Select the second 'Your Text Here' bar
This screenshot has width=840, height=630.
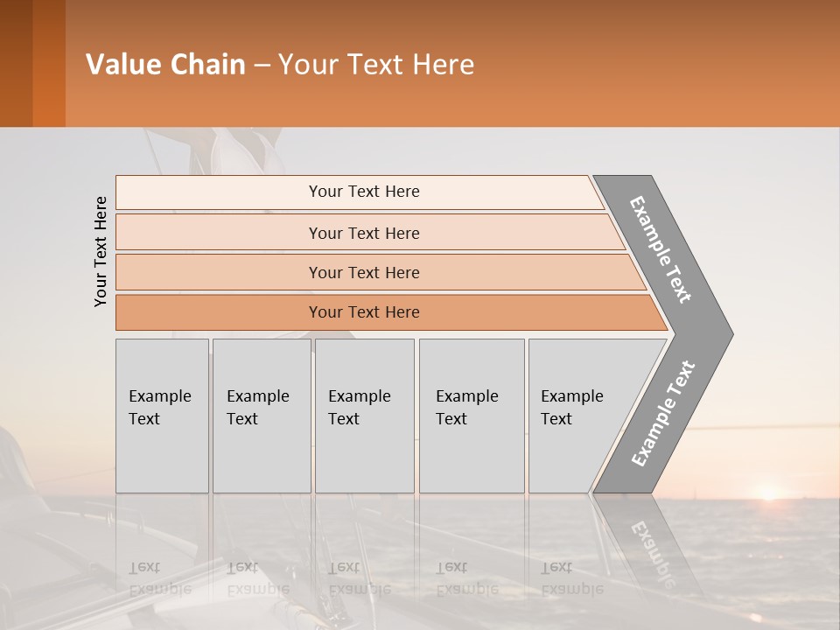point(363,233)
